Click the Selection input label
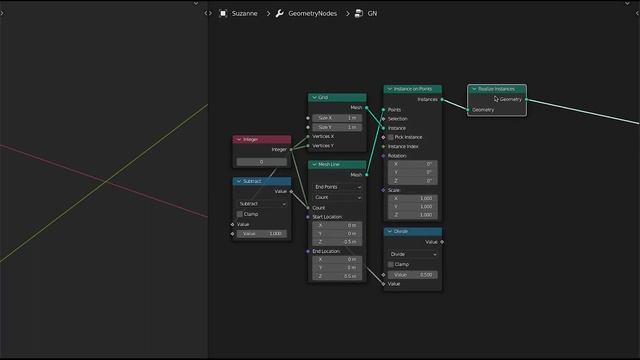The width and height of the screenshot is (640, 360). (398, 119)
